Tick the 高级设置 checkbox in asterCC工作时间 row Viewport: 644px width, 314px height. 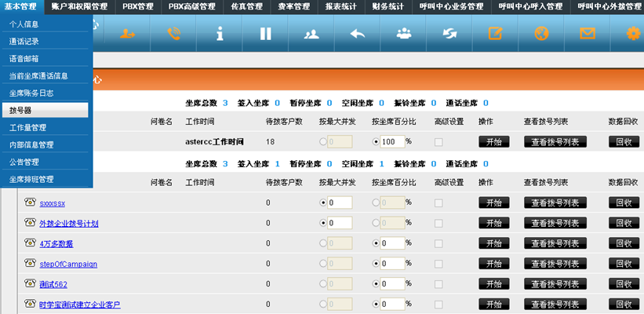point(438,142)
